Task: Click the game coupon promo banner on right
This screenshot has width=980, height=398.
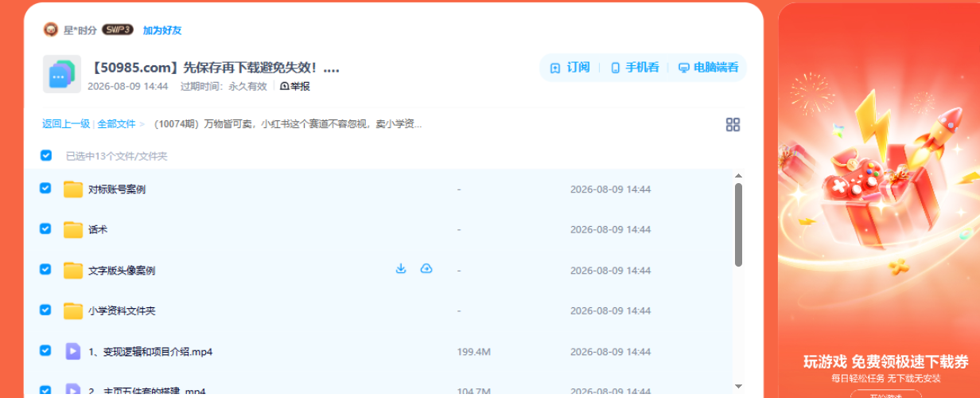Action: pyautogui.click(x=879, y=200)
